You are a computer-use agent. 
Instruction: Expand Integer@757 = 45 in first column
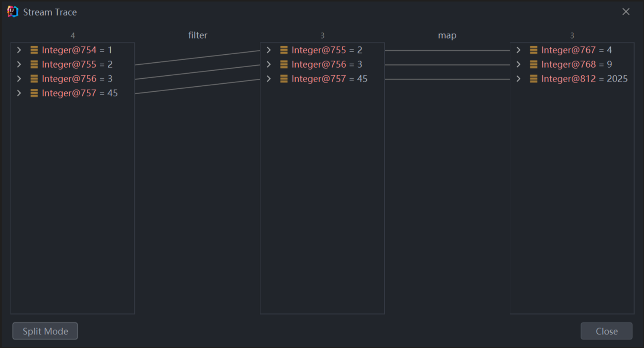[19, 93]
